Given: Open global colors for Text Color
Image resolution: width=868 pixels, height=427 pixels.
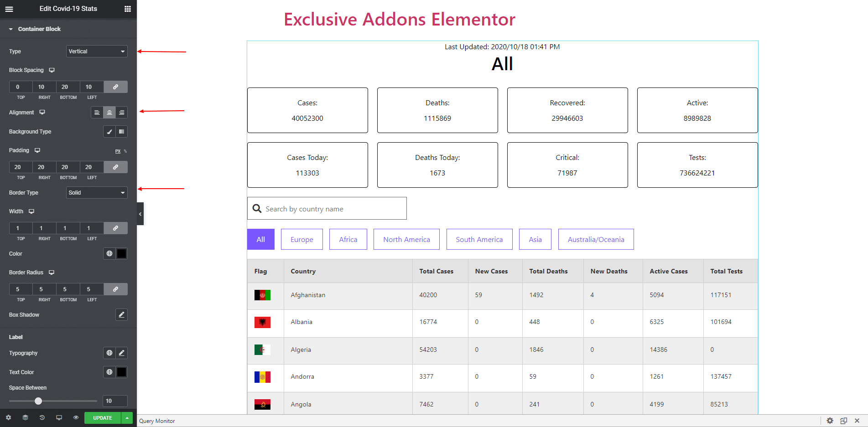Looking at the screenshot, I should point(109,372).
